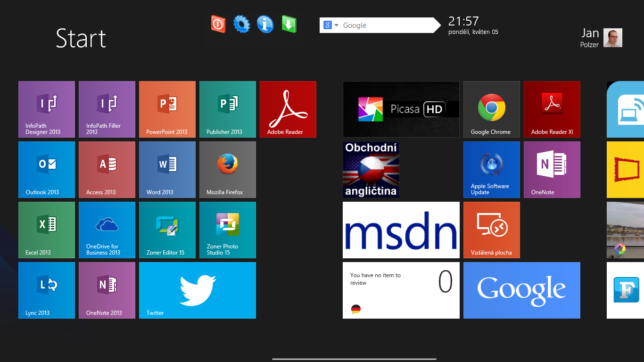Open the purple OneNote tile
The width and height of the screenshot is (644, 362).
[552, 170]
